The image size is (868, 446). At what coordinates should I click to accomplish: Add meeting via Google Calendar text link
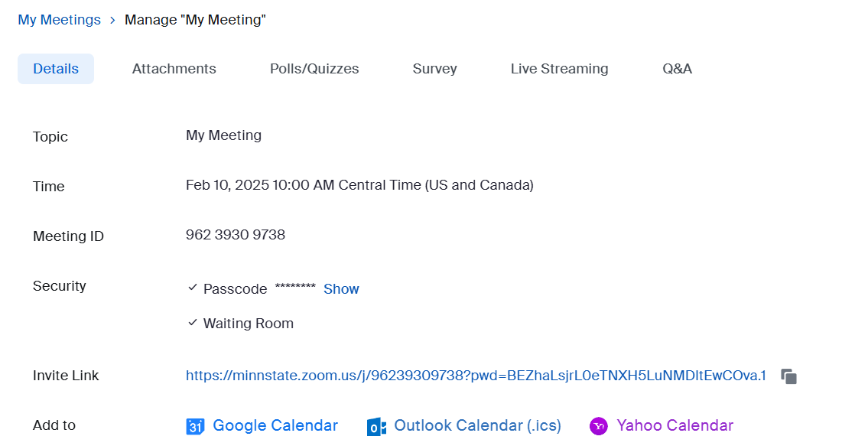275,425
